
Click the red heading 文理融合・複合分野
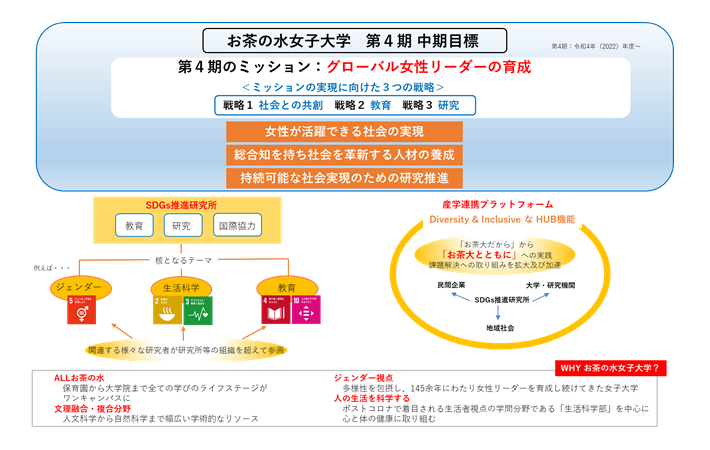point(92,409)
